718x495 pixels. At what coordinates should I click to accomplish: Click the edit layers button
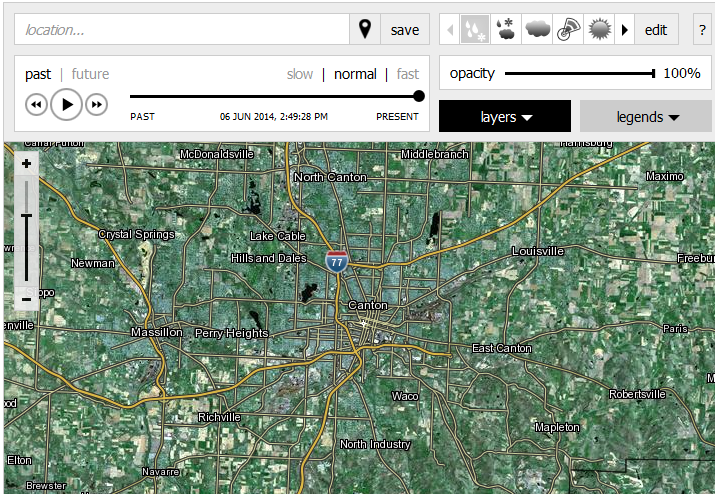pos(656,30)
